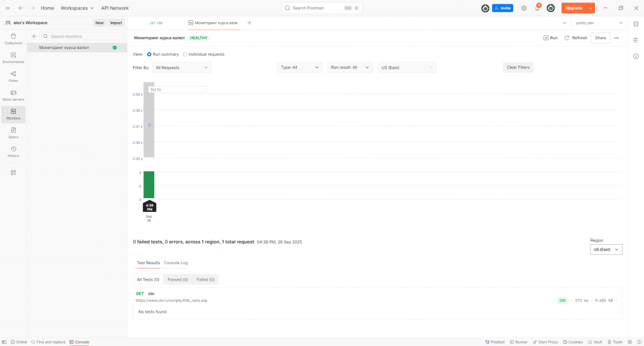644x346 pixels.
Task: Click Start Proxy in the status bar
Action: pyautogui.click(x=545, y=342)
